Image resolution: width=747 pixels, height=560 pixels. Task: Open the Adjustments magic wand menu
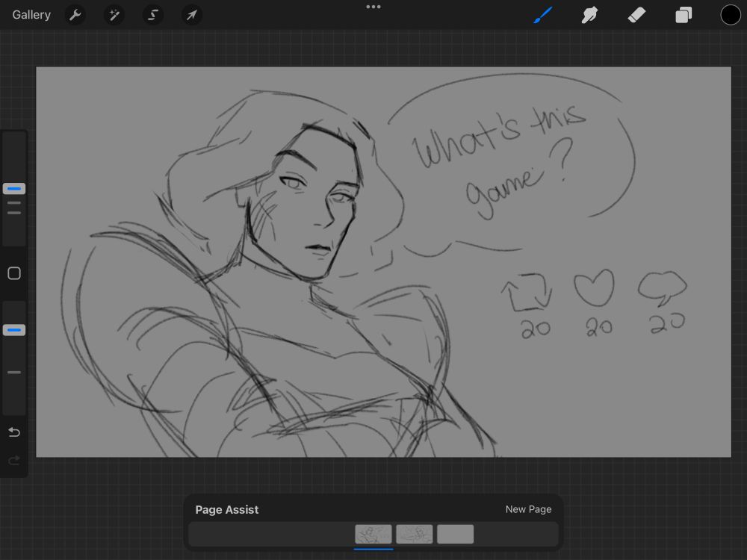[114, 15]
